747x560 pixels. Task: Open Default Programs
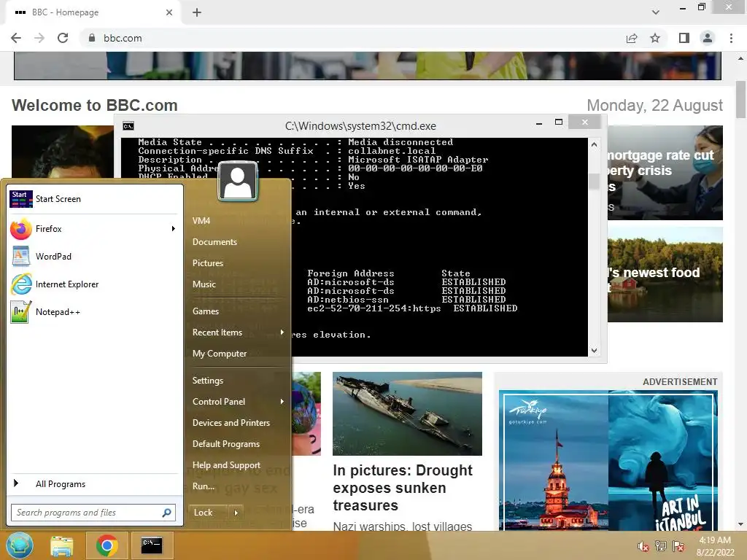click(226, 444)
